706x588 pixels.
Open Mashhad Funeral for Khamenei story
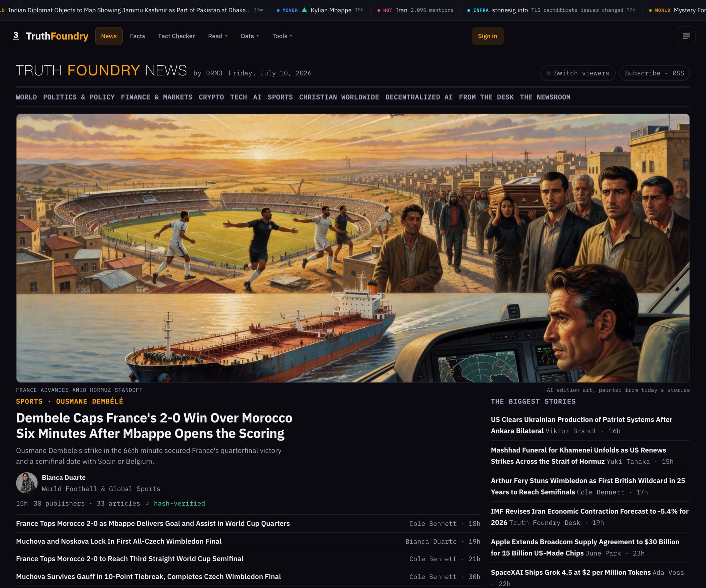pos(578,455)
